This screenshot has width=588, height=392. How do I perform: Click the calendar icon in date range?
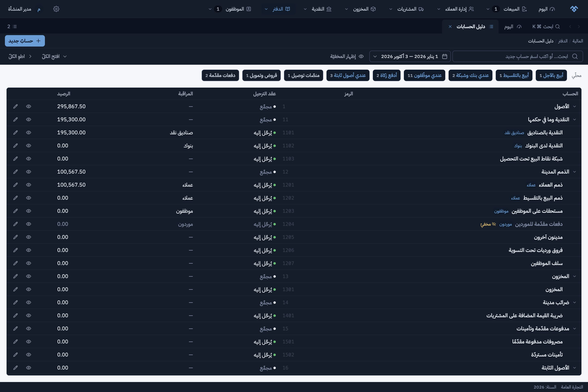tap(444, 56)
